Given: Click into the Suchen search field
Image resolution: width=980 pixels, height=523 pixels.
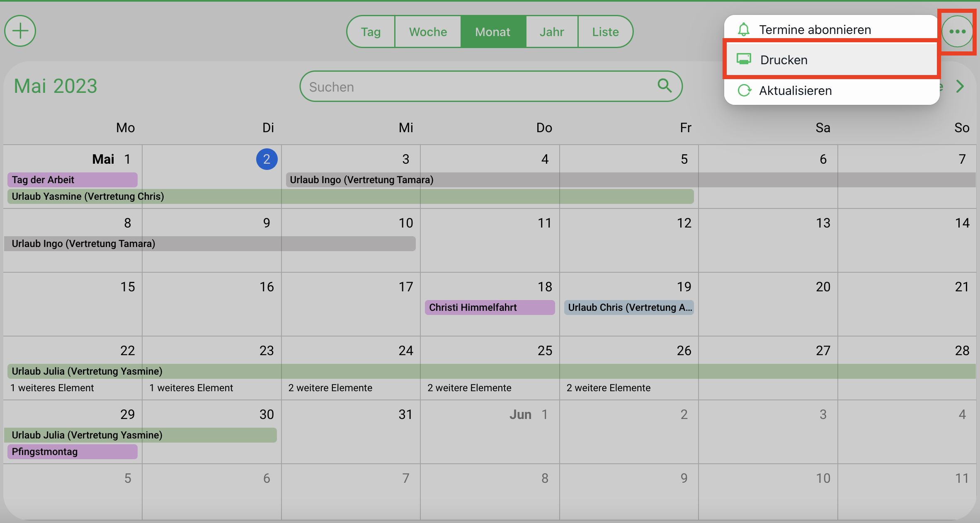Looking at the screenshot, I should 491,86.
